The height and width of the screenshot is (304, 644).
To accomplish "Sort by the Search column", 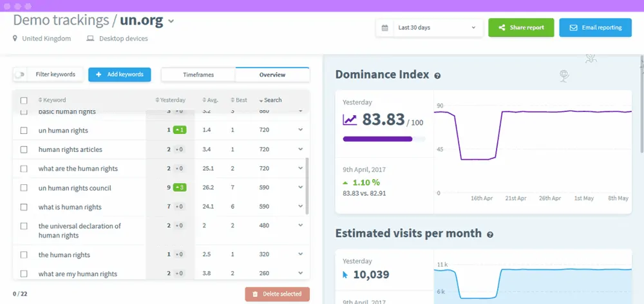I will (270, 100).
